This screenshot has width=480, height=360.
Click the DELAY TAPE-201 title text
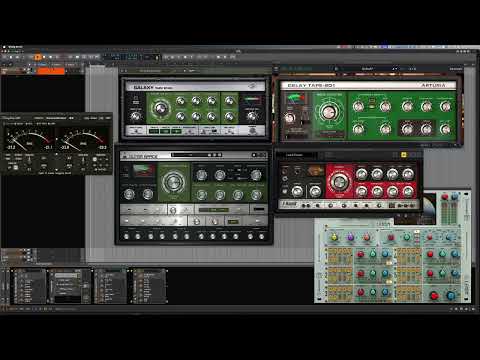click(311, 85)
